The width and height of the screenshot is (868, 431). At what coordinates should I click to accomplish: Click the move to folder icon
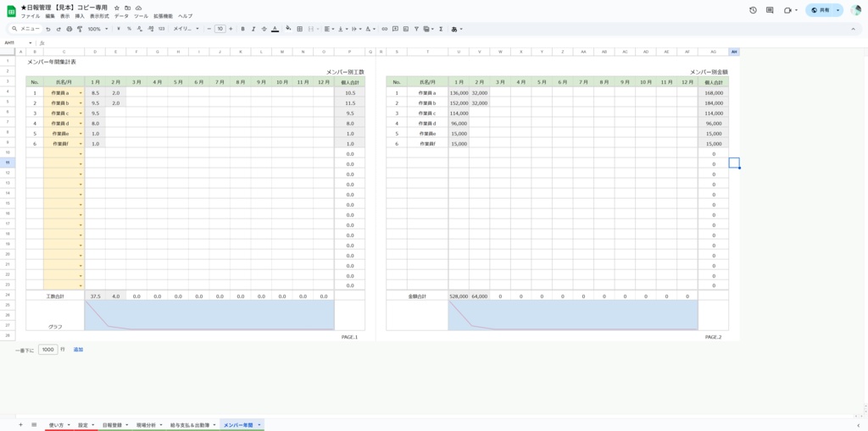pyautogui.click(x=127, y=8)
